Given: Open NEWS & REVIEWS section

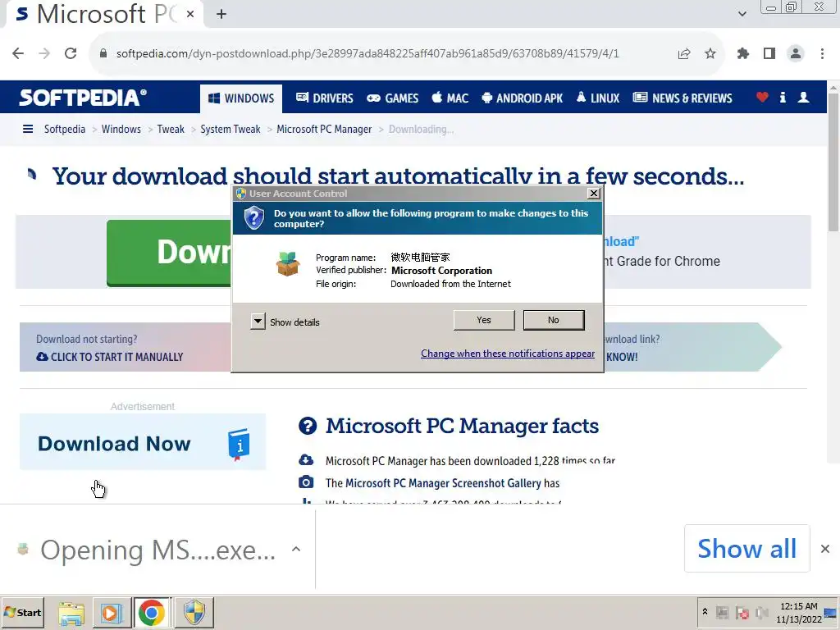Looking at the screenshot, I should click(682, 98).
